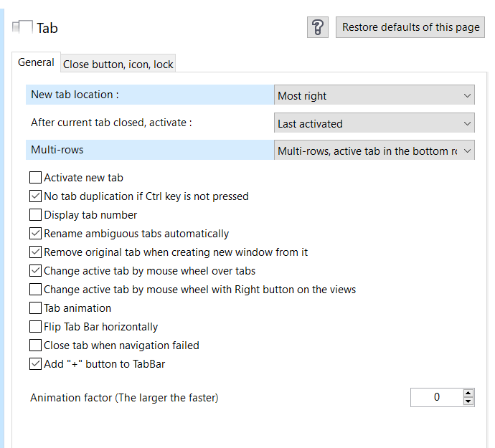The image size is (495, 448).
Task: Click the help question mark icon
Action: (318, 27)
